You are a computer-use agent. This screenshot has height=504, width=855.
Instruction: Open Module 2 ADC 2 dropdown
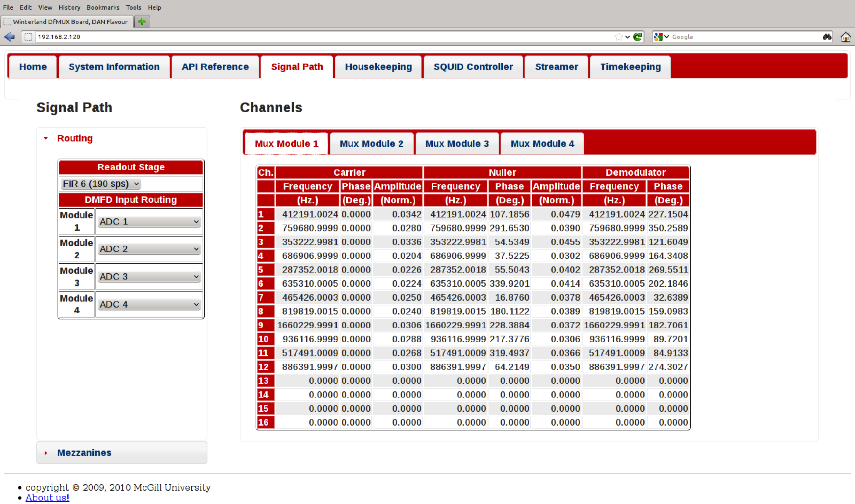(149, 249)
